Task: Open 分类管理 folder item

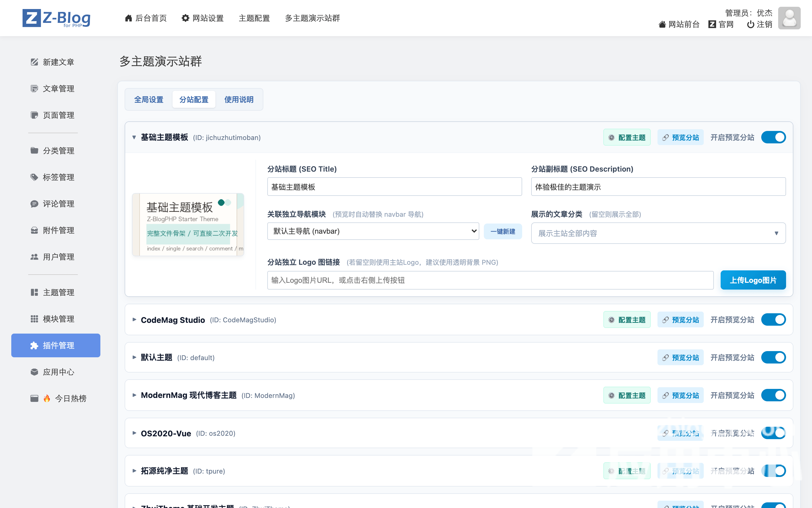Action: pyautogui.click(x=56, y=150)
